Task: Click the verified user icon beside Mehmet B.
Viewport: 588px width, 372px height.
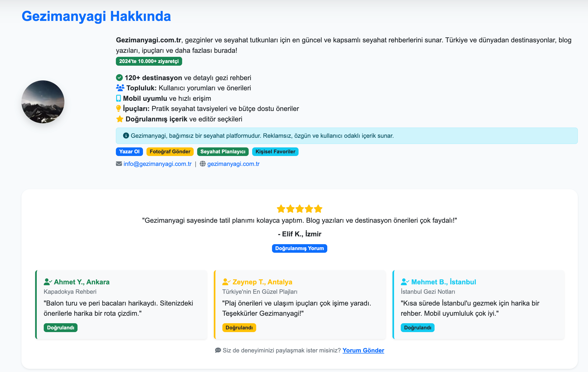Action: point(405,282)
